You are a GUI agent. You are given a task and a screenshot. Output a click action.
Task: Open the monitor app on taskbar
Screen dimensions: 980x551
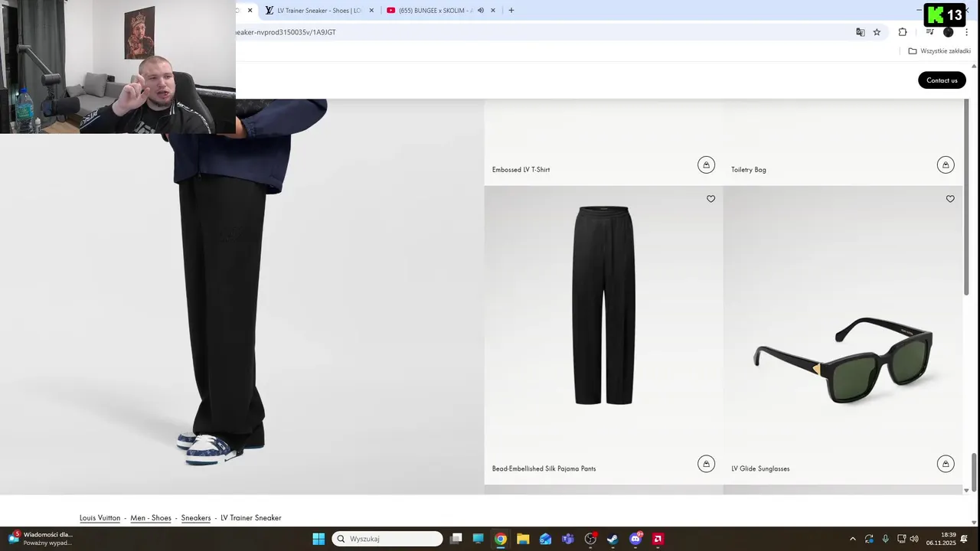[x=479, y=539]
